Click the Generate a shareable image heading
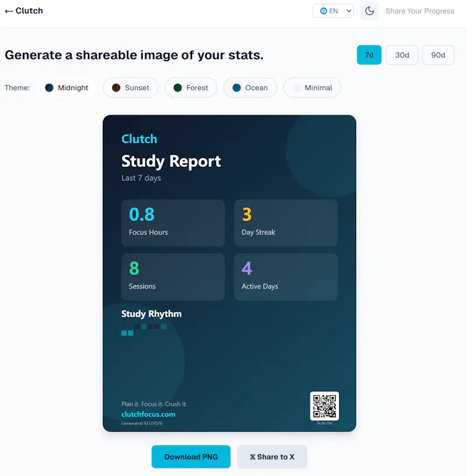The image size is (467, 476). [x=134, y=55]
